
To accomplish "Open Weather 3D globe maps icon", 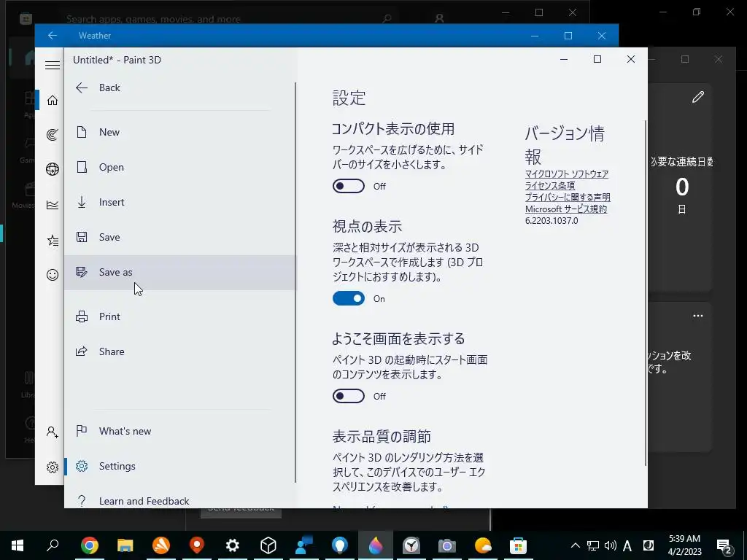I will [53, 169].
